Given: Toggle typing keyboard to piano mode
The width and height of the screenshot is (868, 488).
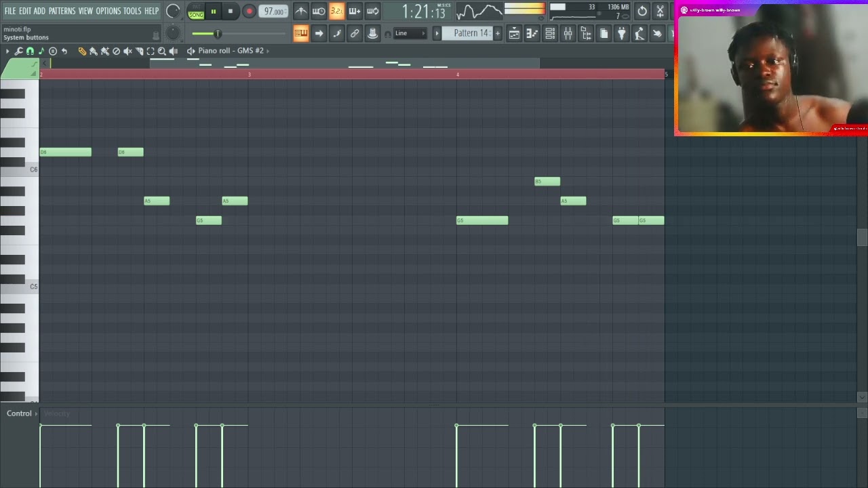Looking at the screenshot, I should [x=300, y=33].
